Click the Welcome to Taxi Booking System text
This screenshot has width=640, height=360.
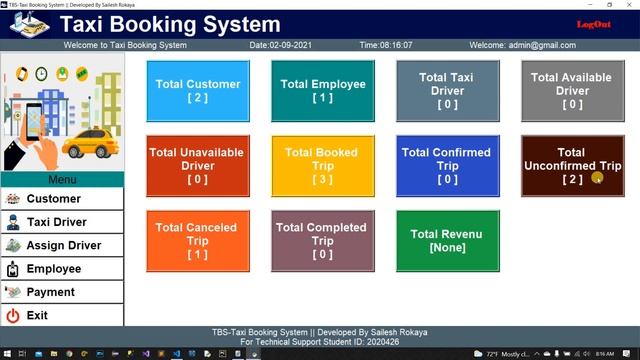tap(125, 45)
